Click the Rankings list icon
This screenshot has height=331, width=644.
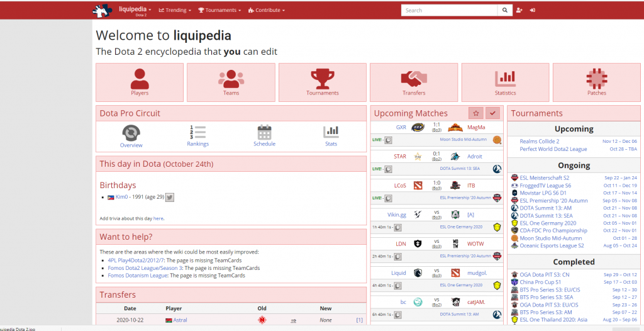click(x=197, y=132)
